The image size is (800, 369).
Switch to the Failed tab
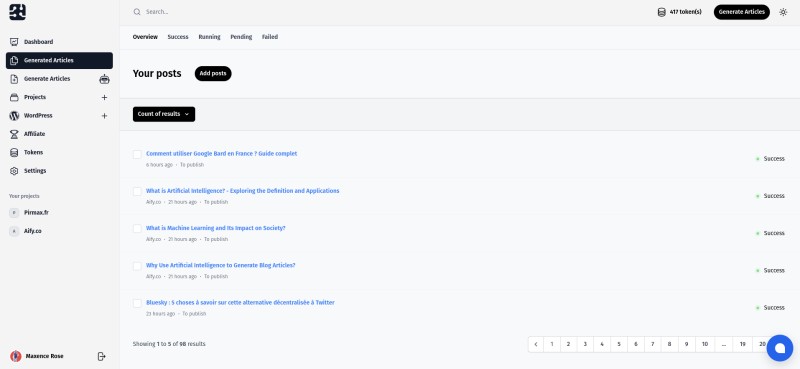(270, 37)
